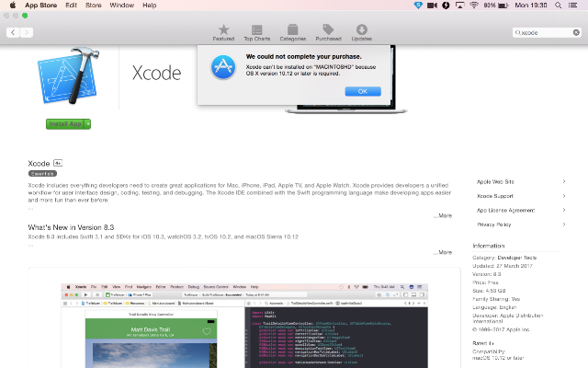588x368 pixels.
Task: Dismiss the purchase error with OK
Action: click(x=363, y=91)
